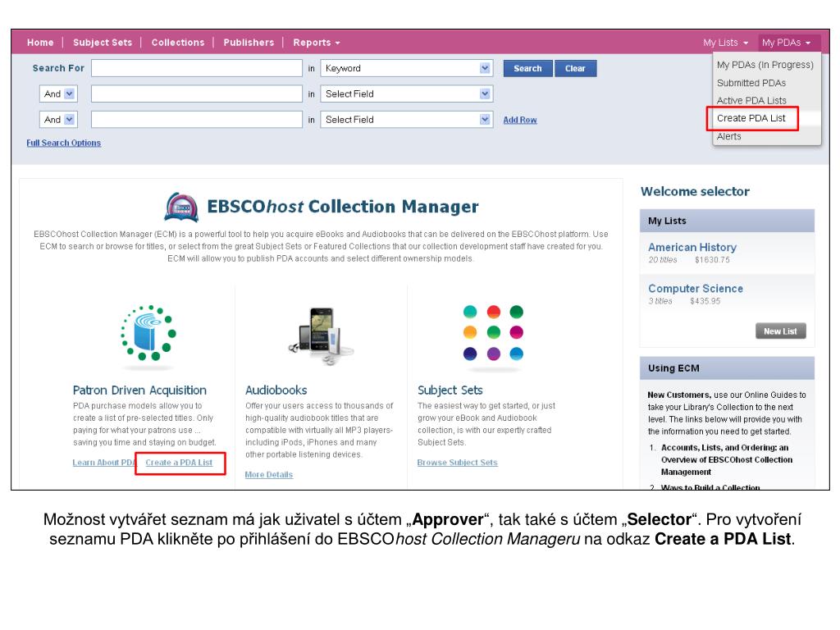Go to Collections in navigation bar
Image resolution: width=840 pixels, height=630 pixels.
(178, 43)
